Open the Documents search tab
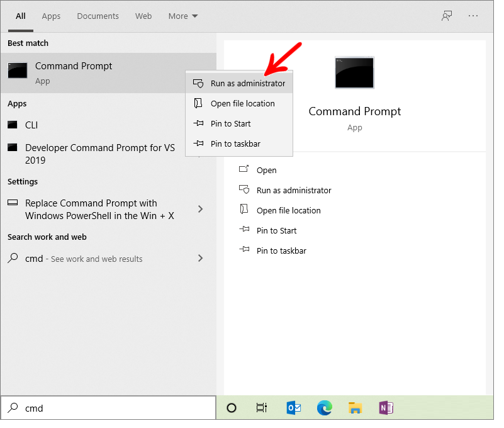This screenshot has width=504, height=428. tap(98, 16)
